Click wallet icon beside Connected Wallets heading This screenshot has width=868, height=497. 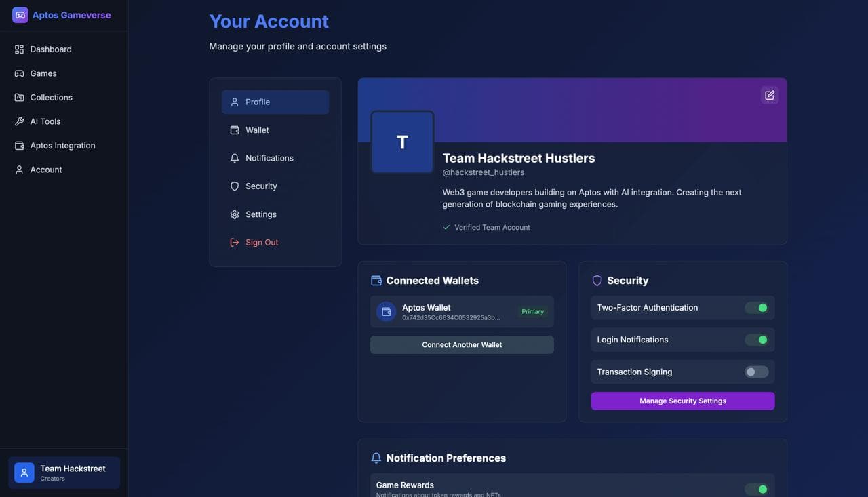tap(376, 281)
